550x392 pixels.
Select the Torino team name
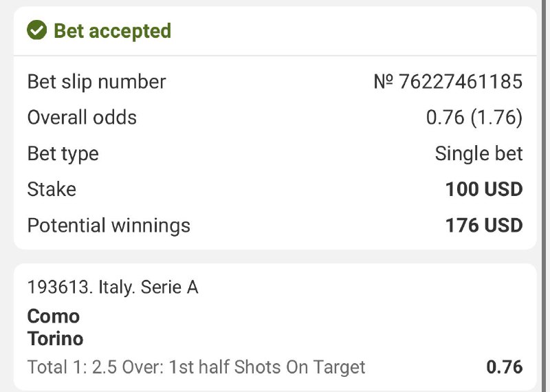click(x=55, y=338)
